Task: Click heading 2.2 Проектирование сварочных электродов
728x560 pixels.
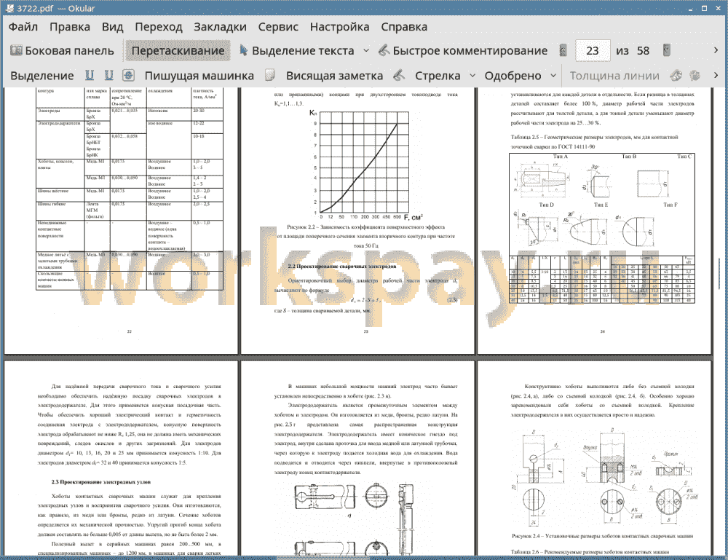Action: click(x=342, y=267)
